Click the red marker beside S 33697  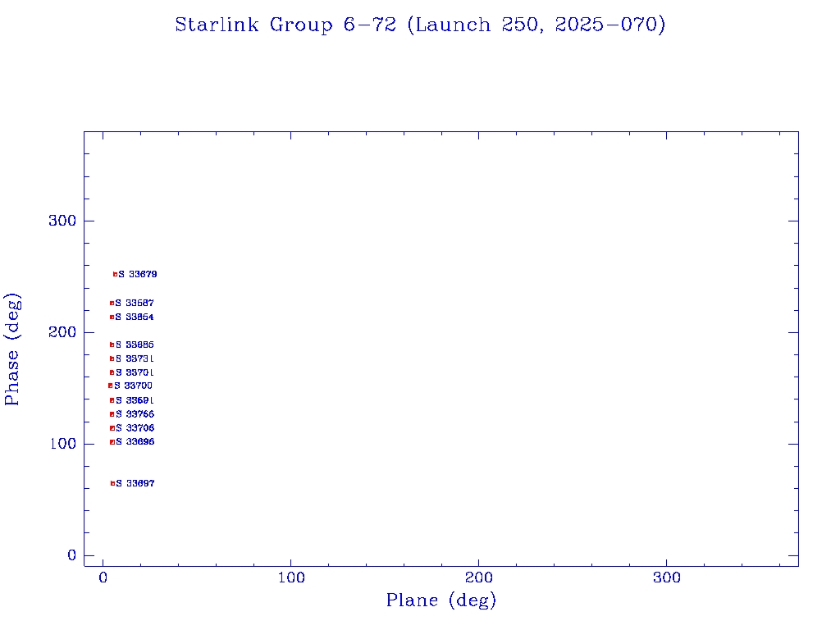[112, 484]
